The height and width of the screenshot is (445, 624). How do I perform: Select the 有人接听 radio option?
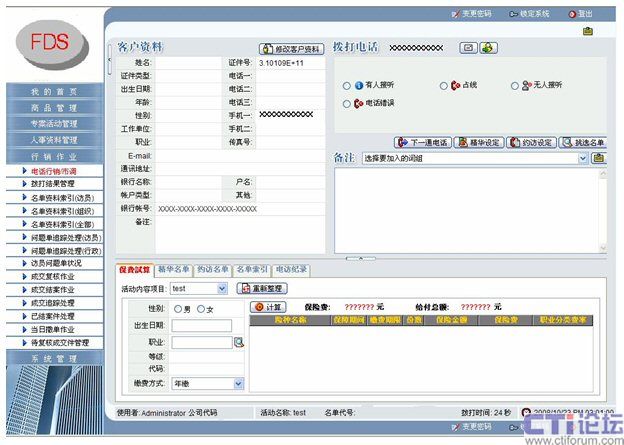coord(347,86)
